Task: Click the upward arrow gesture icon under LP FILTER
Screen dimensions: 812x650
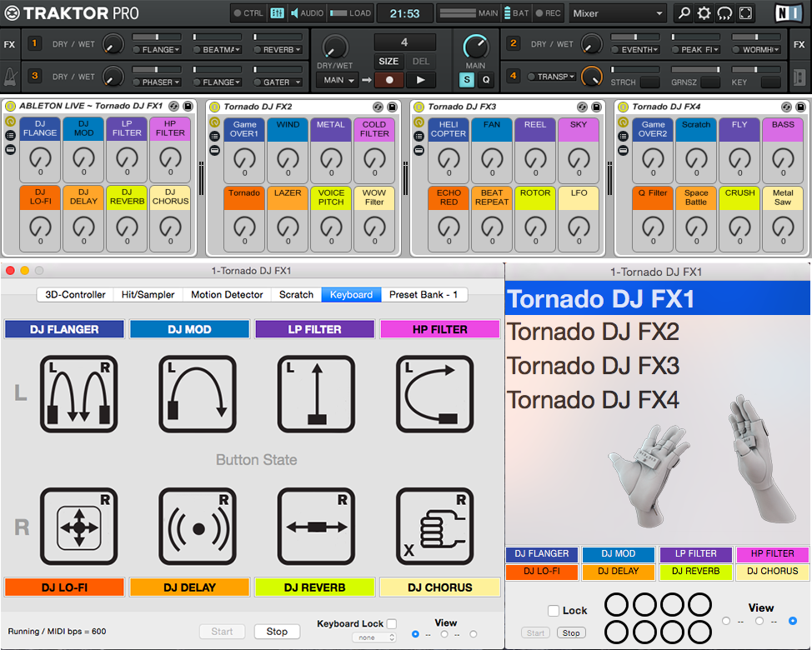Action: (317, 394)
